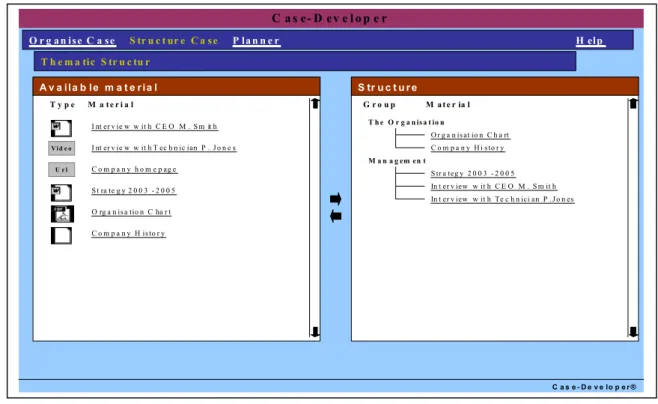Click the Available material panel title

pyautogui.click(x=99, y=87)
